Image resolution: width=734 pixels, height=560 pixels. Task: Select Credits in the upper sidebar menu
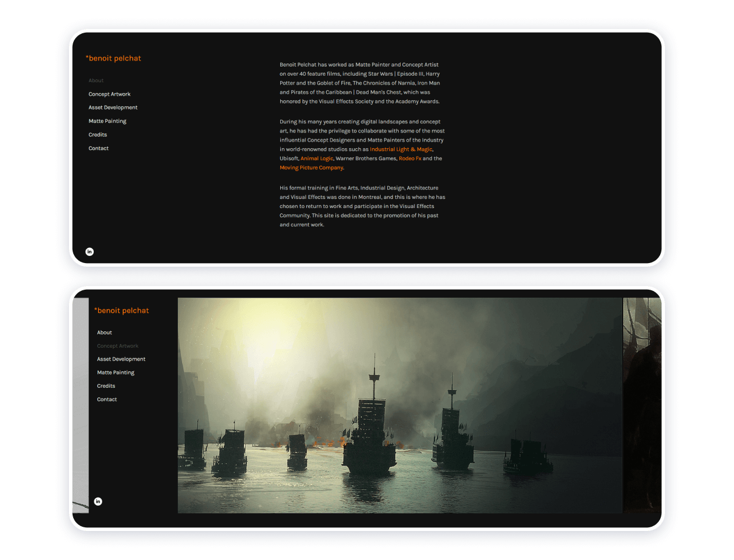coord(97,134)
